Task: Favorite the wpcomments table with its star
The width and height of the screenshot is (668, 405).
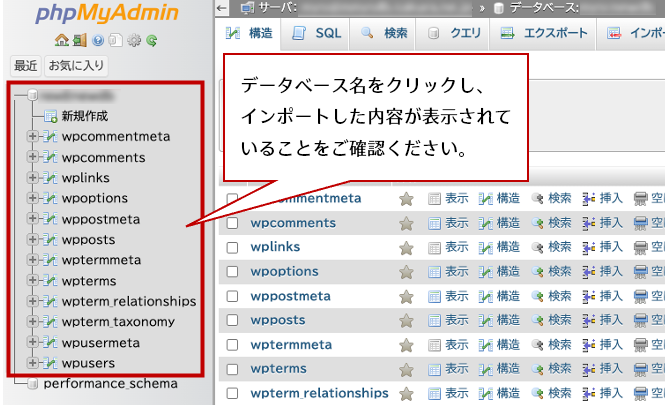Action: [406, 223]
